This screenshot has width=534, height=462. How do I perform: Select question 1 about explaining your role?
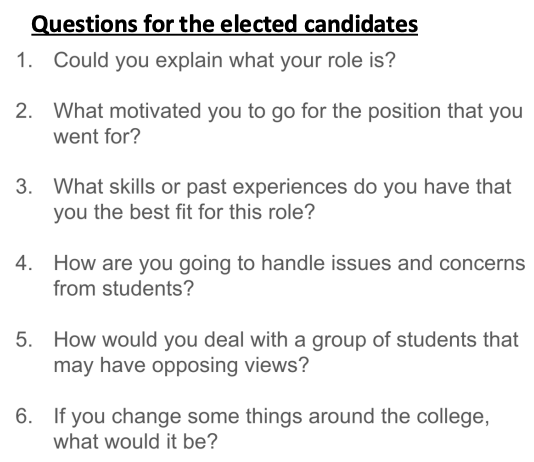pos(224,60)
